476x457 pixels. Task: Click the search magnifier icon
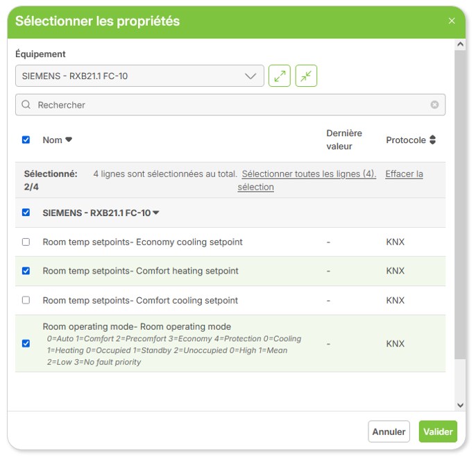26,104
